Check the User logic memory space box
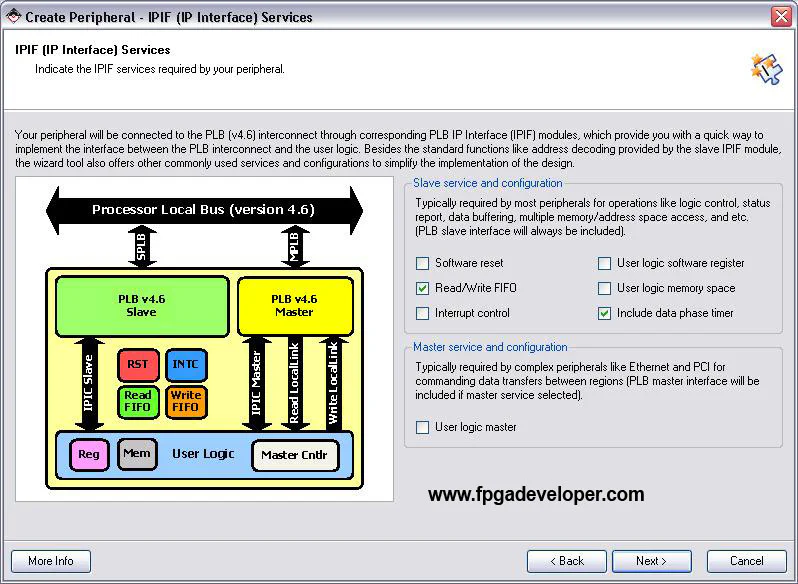Viewport: 798px width, 584px height. (604, 289)
